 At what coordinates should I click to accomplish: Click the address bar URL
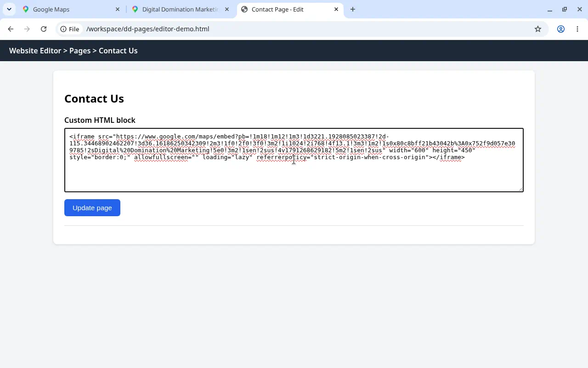click(x=147, y=29)
